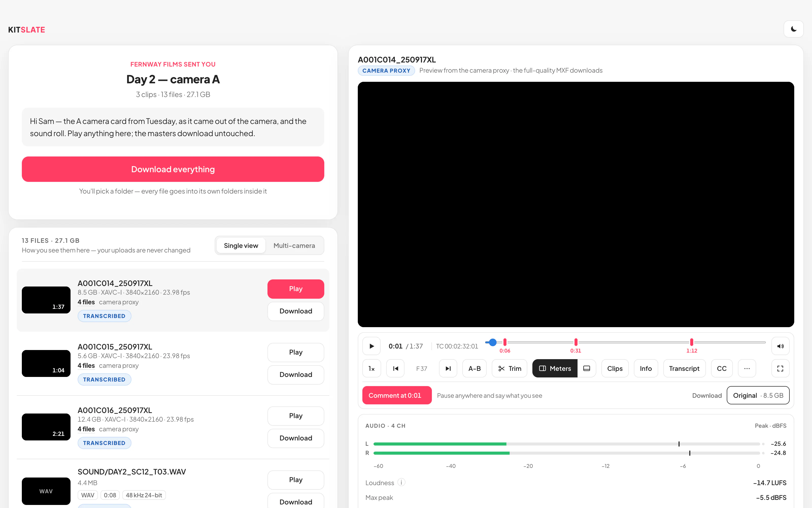Click the player play button
The width and height of the screenshot is (812, 508).
tap(371, 346)
